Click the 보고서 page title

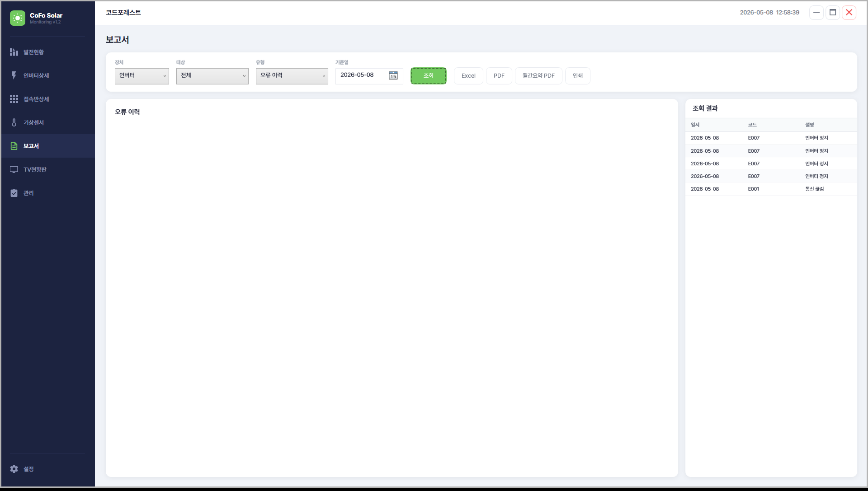[118, 40]
